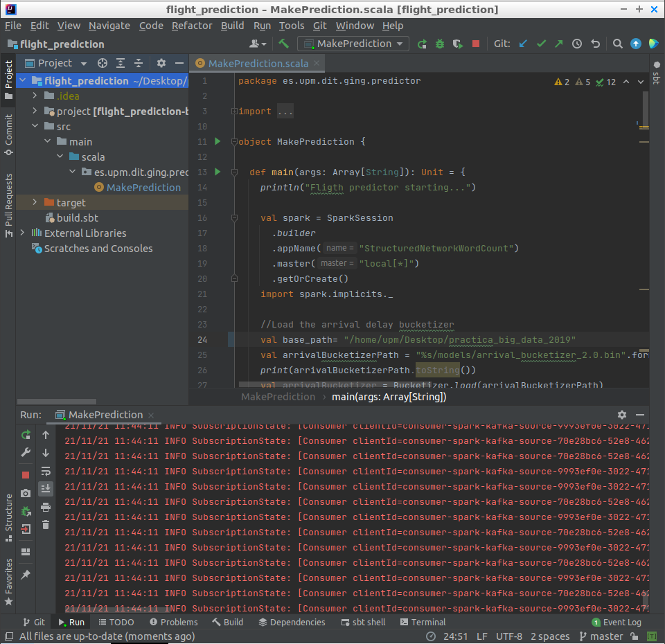The width and height of the screenshot is (665, 644).
Task: Open the Problems tool tab
Action: coord(174,622)
